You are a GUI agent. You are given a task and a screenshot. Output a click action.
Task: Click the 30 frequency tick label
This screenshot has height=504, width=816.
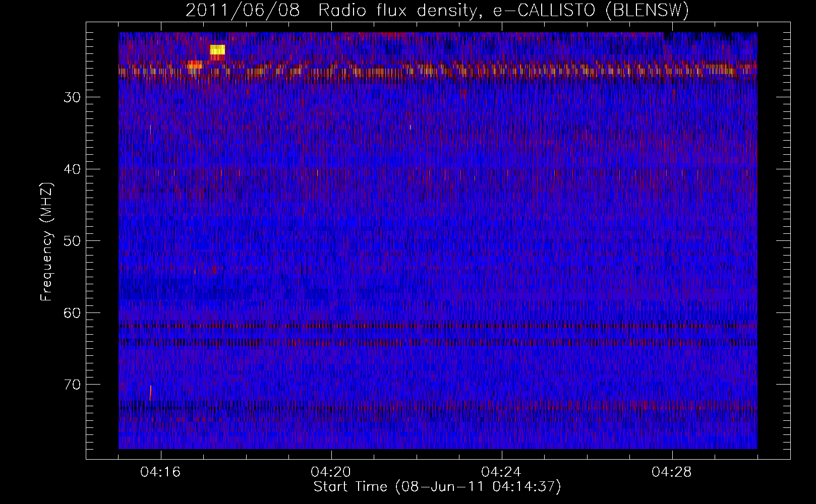tap(72, 97)
